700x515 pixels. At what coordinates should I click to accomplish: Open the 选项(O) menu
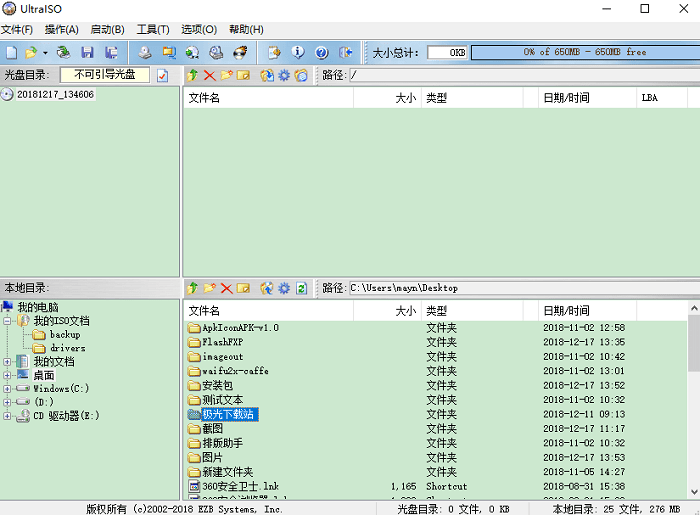[x=199, y=30]
